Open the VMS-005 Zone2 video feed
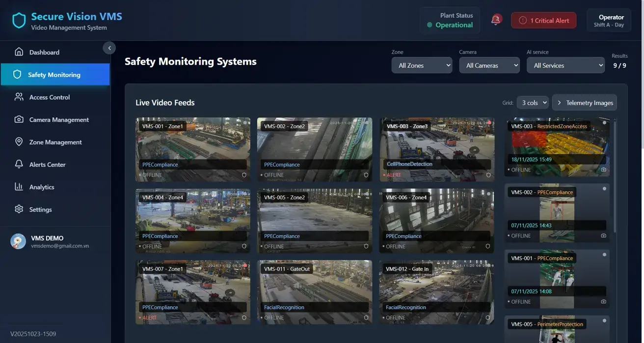The height and width of the screenshot is (343, 644). point(315,221)
